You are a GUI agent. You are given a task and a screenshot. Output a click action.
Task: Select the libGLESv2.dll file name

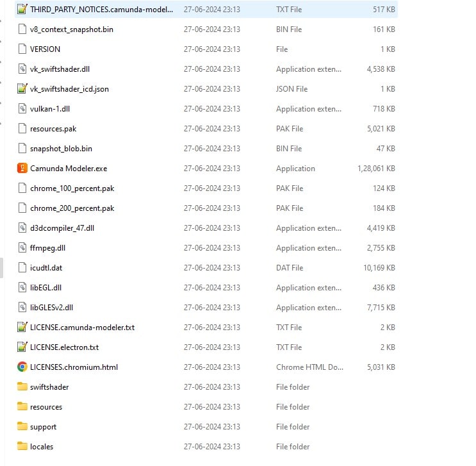pos(51,308)
